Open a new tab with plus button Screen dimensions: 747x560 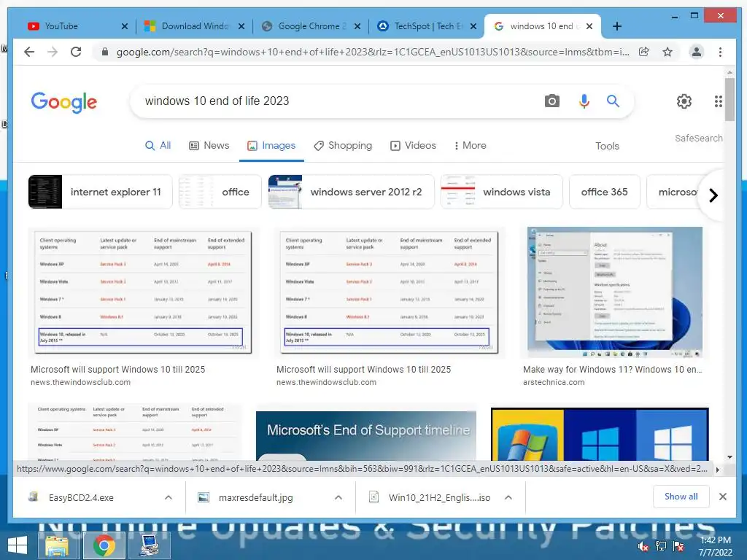pyautogui.click(x=617, y=26)
